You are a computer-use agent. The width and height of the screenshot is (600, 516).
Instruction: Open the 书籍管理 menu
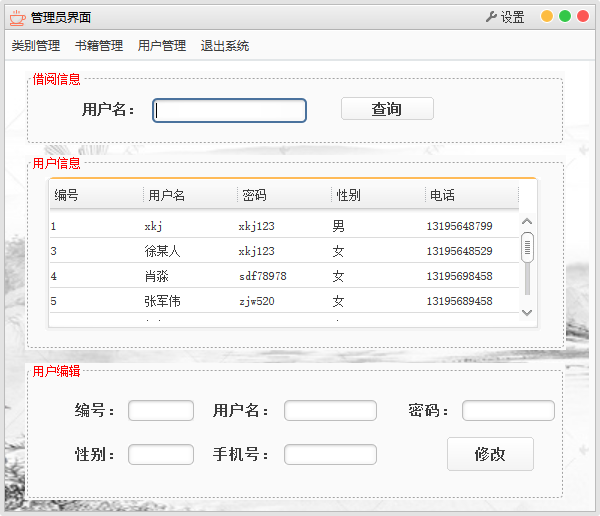[x=99, y=46]
